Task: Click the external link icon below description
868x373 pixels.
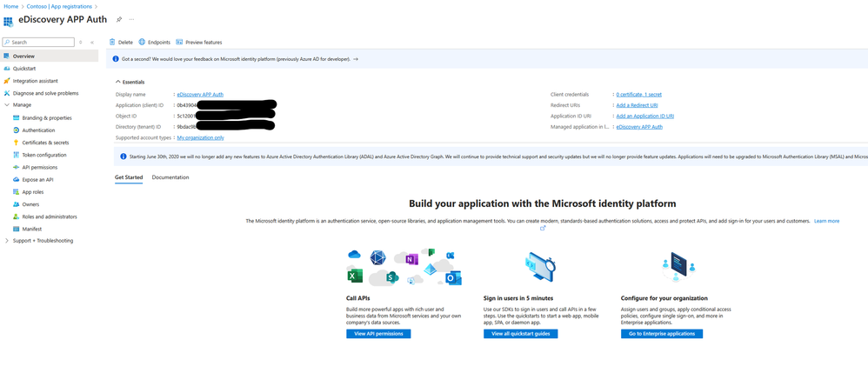Action: click(x=543, y=228)
